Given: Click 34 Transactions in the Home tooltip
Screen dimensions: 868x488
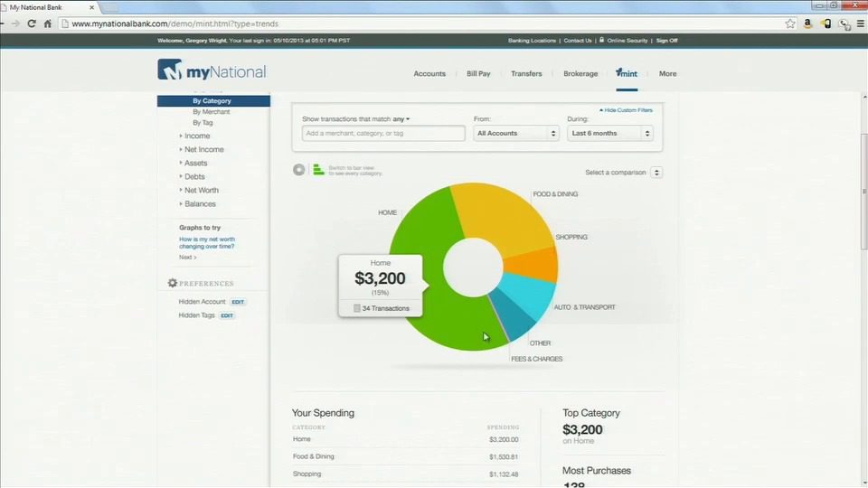Looking at the screenshot, I should click(x=382, y=308).
